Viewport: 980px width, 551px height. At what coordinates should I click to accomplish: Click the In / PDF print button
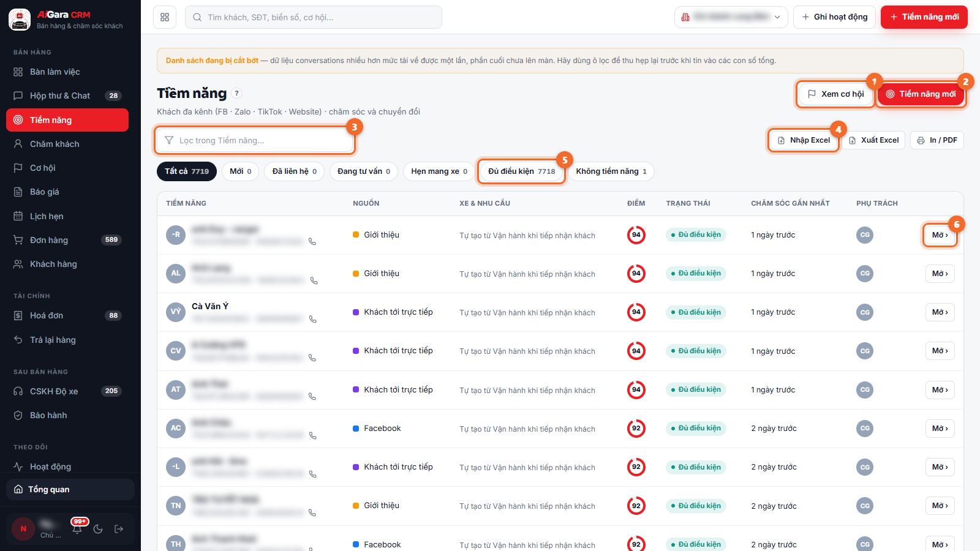coord(937,140)
